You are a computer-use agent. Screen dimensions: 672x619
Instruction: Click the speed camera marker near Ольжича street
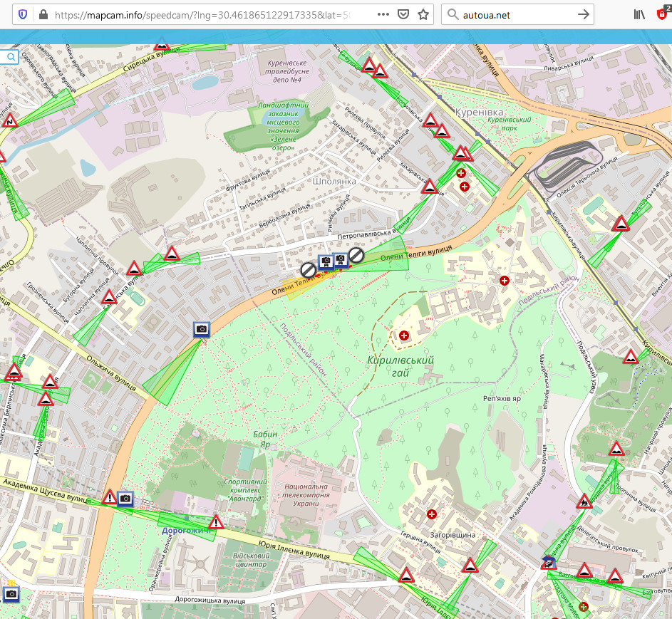coord(202,328)
